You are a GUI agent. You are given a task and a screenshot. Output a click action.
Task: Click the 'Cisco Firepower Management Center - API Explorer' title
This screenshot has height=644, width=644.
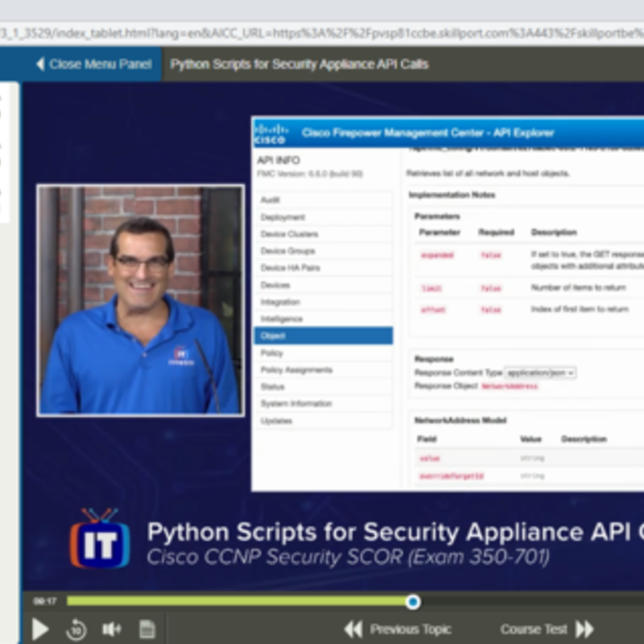428,133
